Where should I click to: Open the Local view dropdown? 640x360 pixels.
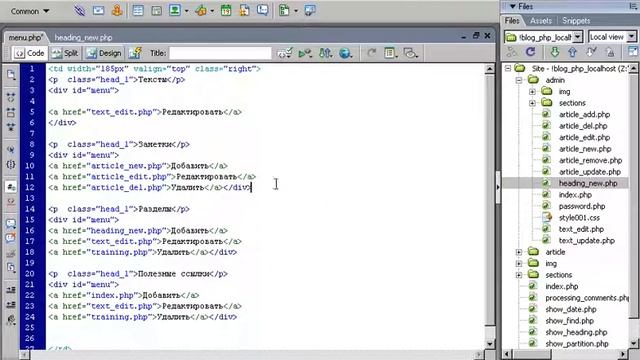[631, 37]
